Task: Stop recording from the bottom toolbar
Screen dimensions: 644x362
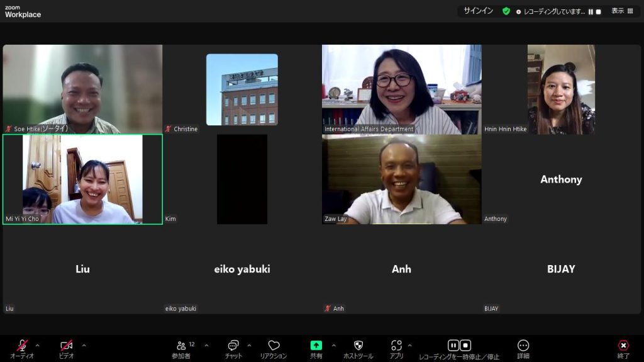Action: click(x=465, y=345)
